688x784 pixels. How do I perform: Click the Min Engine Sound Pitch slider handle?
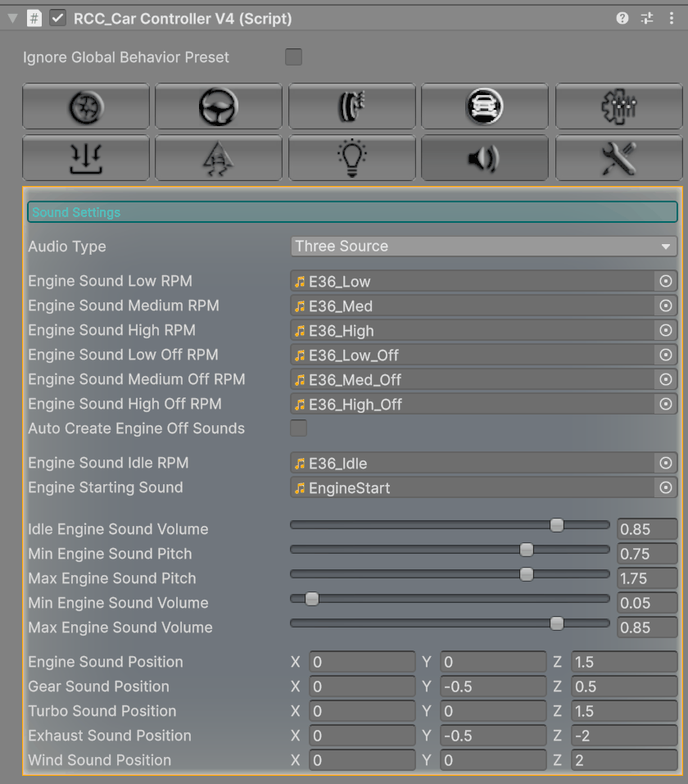pyautogui.click(x=526, y=550)
